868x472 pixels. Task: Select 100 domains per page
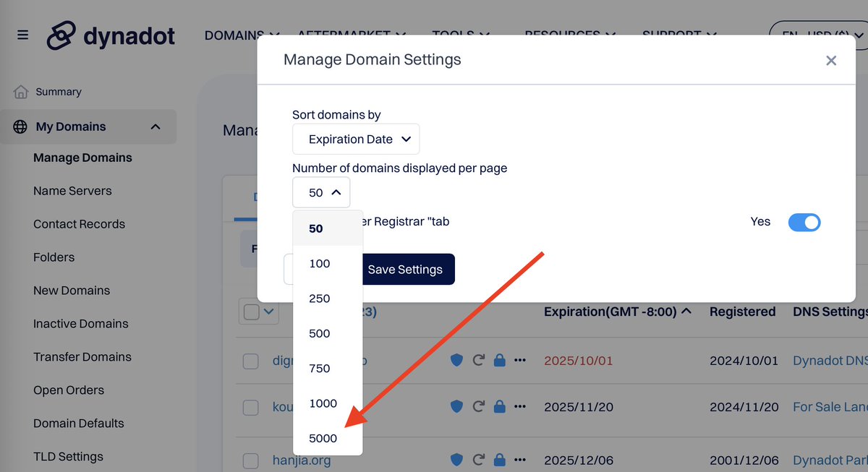coord(328,263)
